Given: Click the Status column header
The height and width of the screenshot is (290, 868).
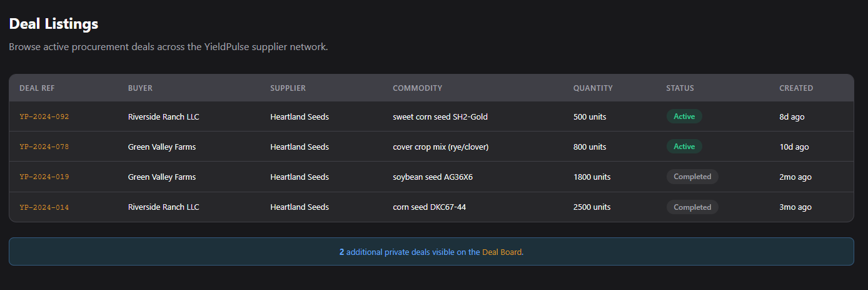Looking at the screenshot, I should pyautogui.click(x=680, y=88).
